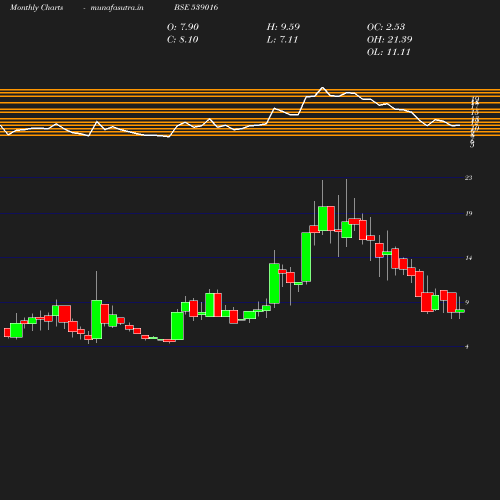500x500 pixels.
Task: Select the open value 'O: 7.90'
Action: 183,27
